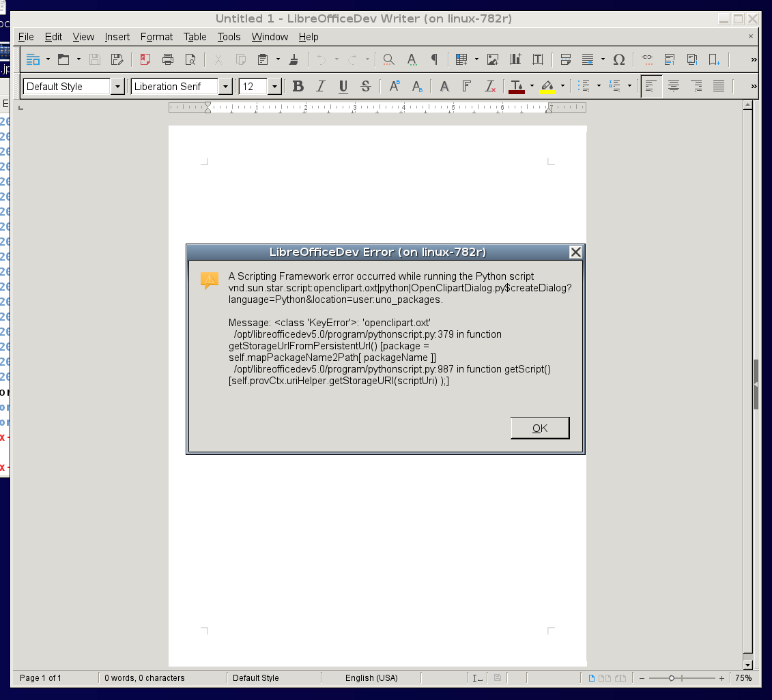Open Insert Table dropdown arrow
The image size is (772, 700).
pyautogui.click(x=476, y=59)
